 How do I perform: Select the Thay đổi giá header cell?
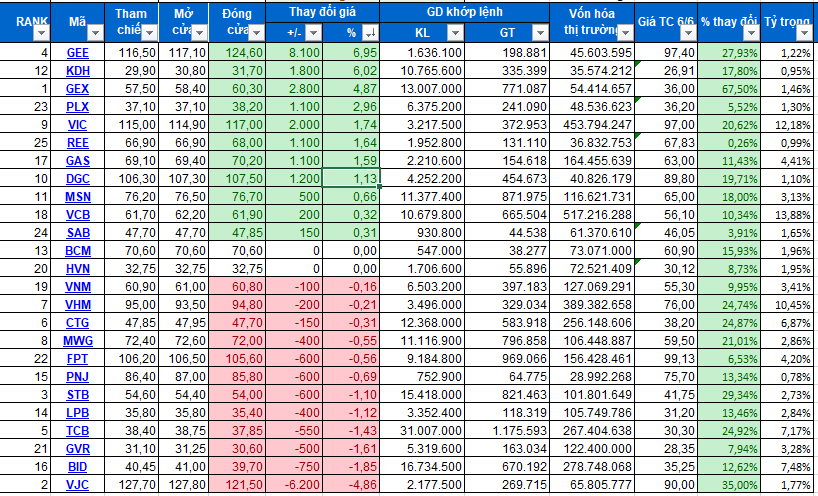coord(322,12)
